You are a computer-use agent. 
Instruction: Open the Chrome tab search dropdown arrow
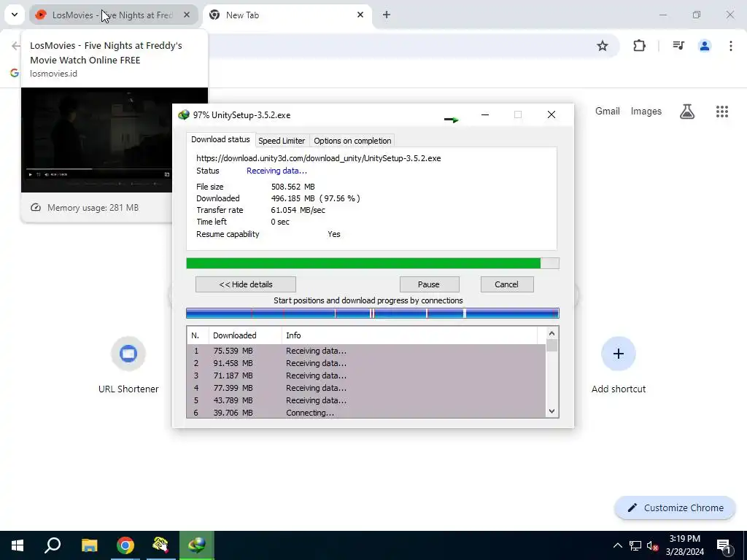[15, 15]
